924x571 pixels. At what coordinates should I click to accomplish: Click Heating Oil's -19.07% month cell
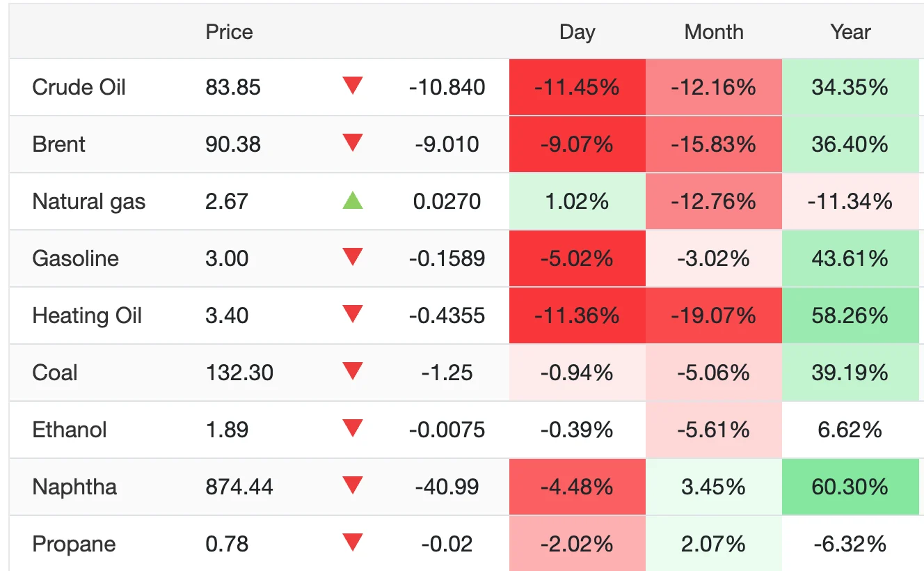713,315
